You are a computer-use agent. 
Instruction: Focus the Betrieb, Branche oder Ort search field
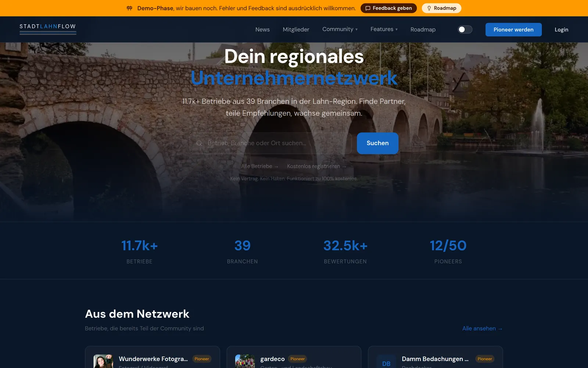[x=271, y=143]
